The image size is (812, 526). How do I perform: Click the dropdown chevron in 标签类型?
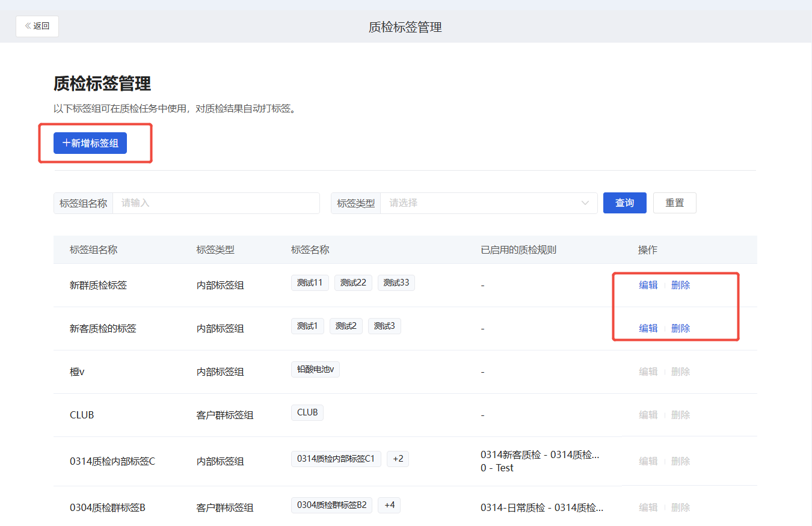pos(585,203)
